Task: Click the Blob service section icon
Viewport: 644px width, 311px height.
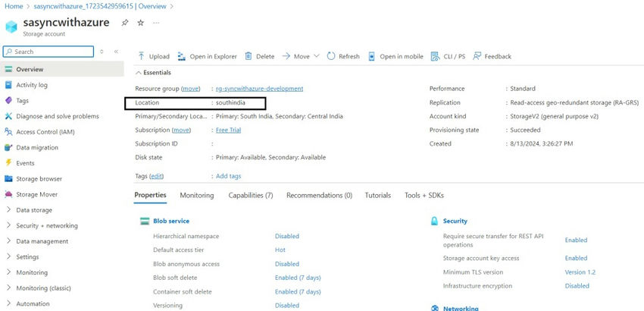Action: pos(145,221)
